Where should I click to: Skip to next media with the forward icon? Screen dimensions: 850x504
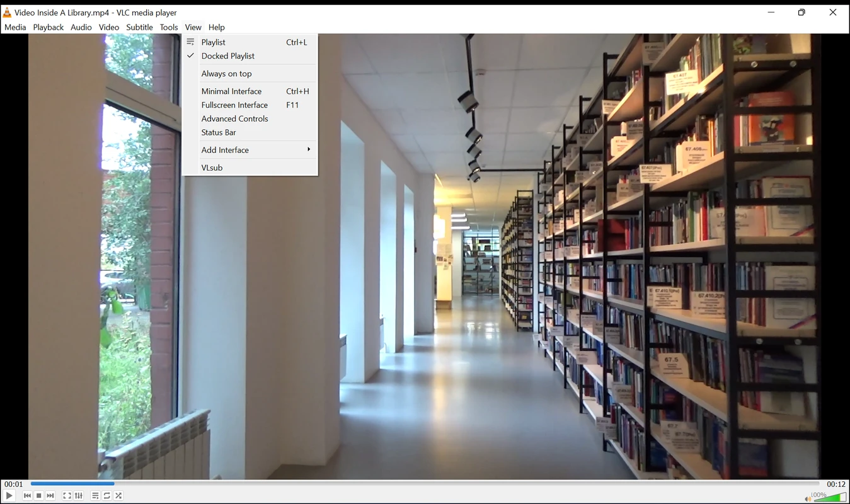coord(50,496)
